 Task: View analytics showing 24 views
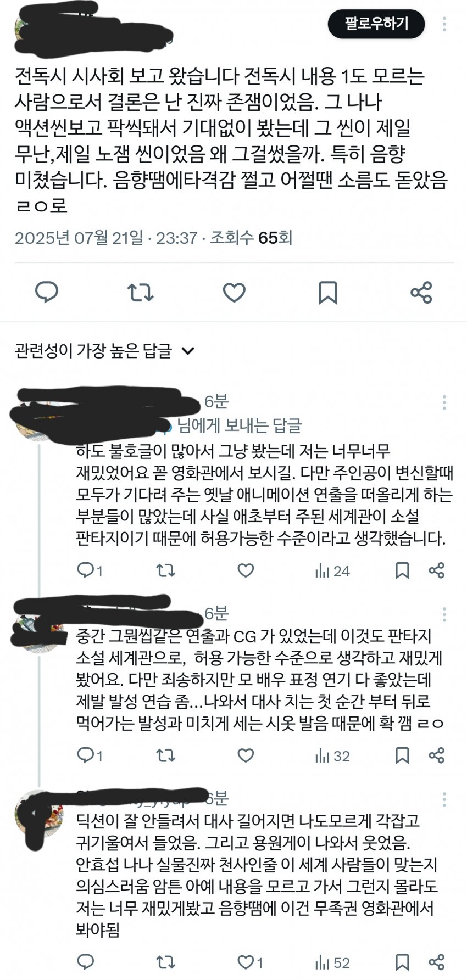[332, 571]
